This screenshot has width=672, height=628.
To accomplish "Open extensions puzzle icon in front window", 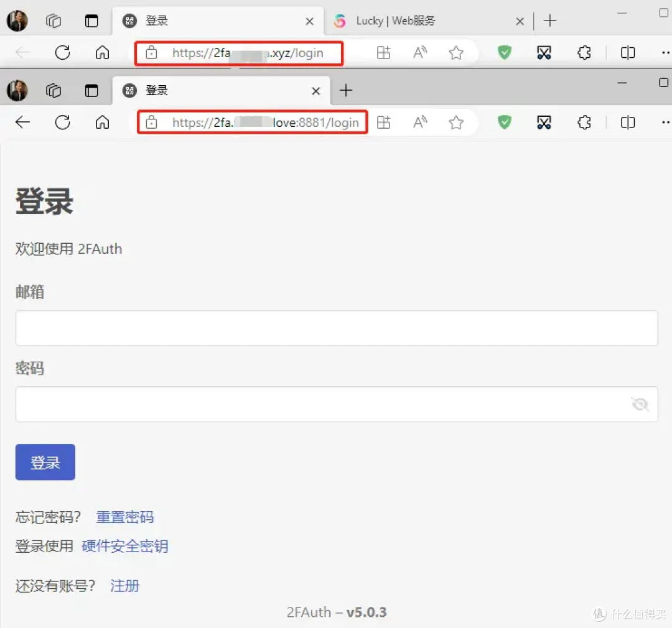I will (x=584, y=122).
